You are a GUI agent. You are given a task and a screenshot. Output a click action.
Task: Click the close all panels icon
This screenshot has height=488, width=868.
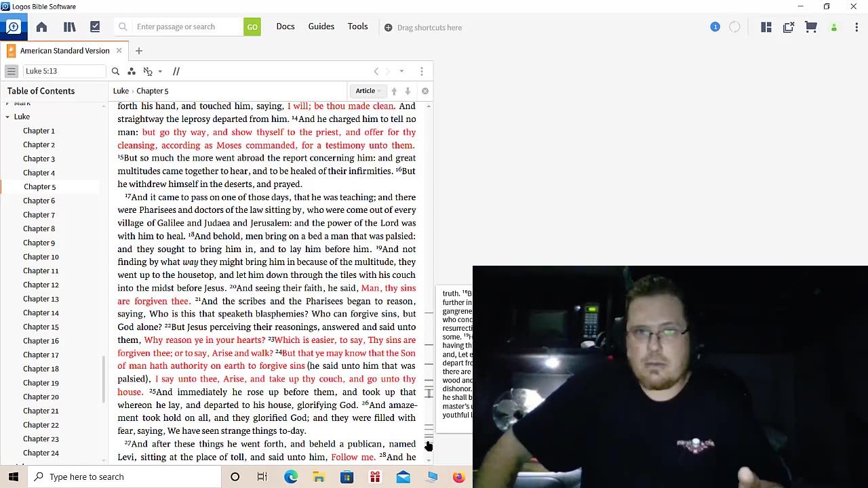click(x=789, y=27)
